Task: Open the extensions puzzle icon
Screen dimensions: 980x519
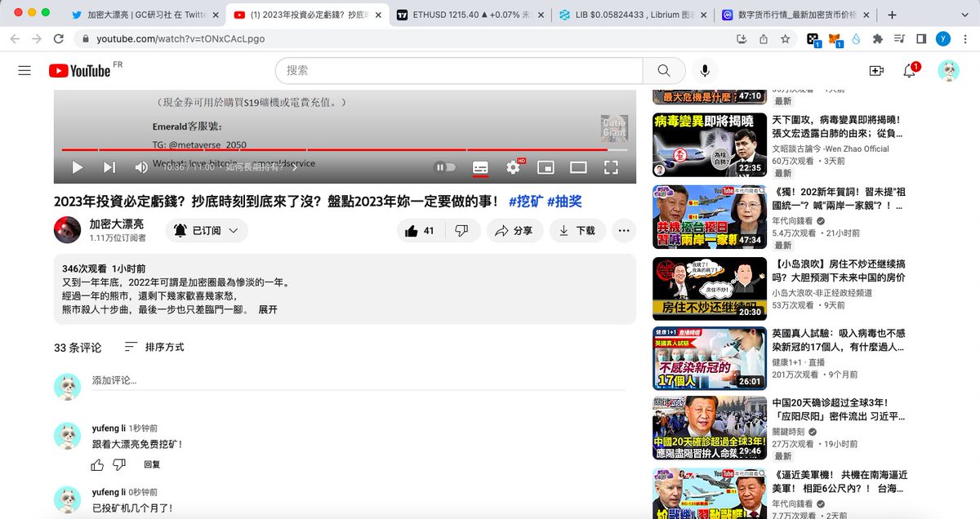Action: click(877, 38)
